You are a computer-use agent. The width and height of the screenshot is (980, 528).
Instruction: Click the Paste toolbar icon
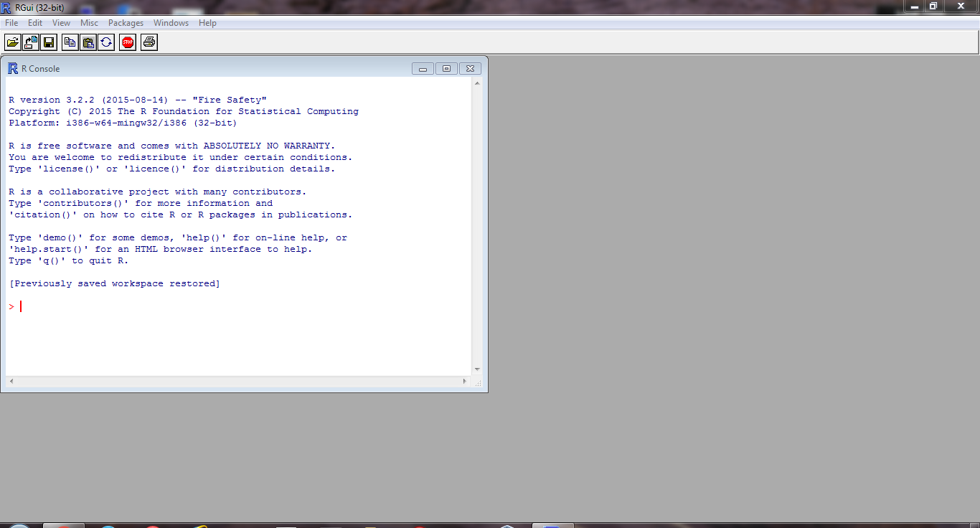[88, 42]
